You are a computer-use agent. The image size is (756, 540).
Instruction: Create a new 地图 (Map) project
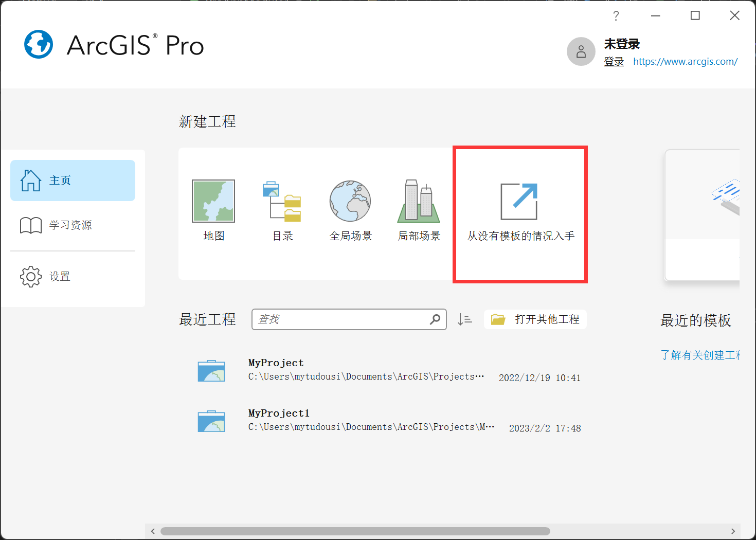point(213,211)
